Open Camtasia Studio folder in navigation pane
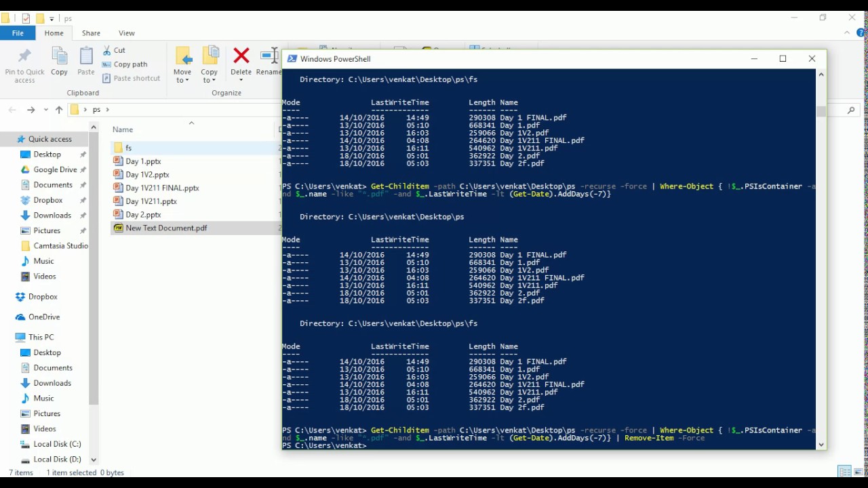868x488 pixels. 60,245
